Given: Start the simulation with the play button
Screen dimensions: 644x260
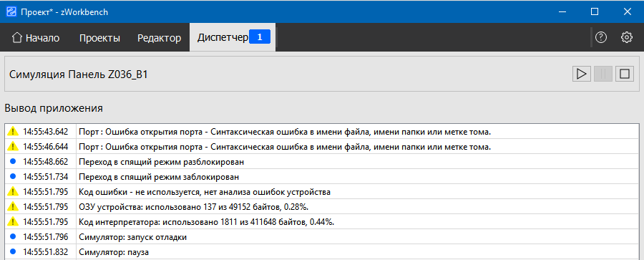Looking at the screenshot, I should click(581, 74).
